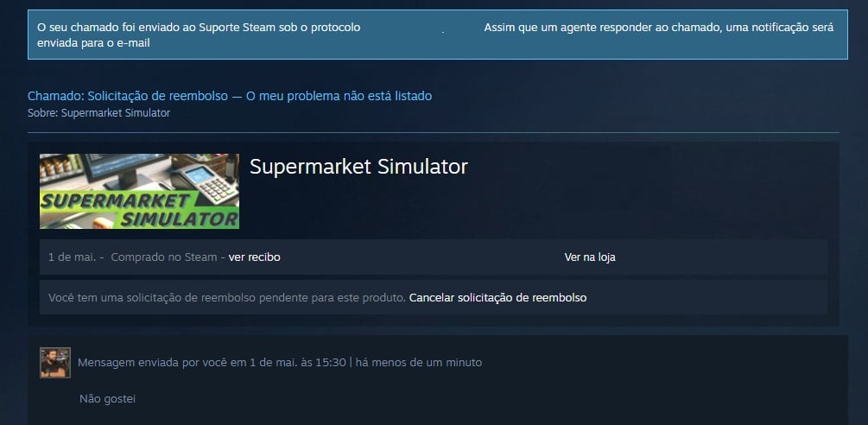Click 'O meu problema não está listado' text
Image resolution: width=868 pixels, height=425 pixels.
coord(339,96)
